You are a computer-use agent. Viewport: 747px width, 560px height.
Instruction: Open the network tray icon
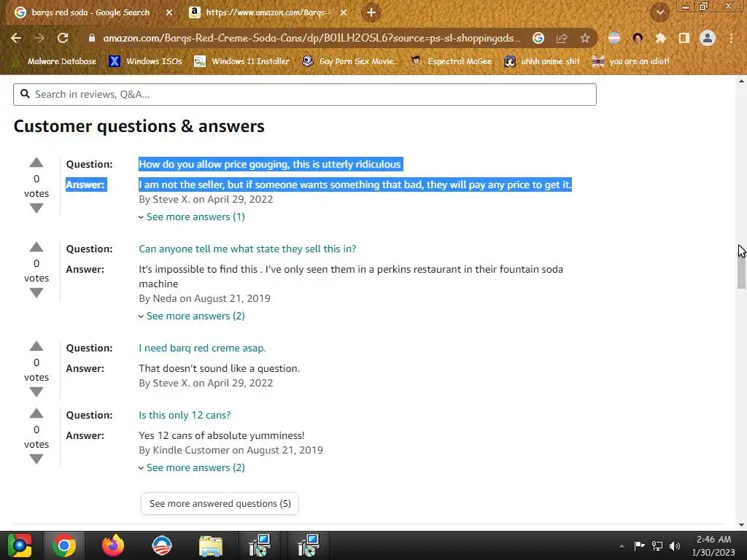tap(657, 545)
